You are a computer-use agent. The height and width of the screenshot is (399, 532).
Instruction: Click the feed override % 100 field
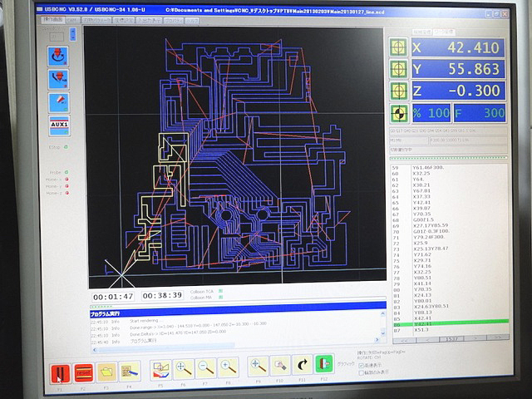click(x=430, y=112)
